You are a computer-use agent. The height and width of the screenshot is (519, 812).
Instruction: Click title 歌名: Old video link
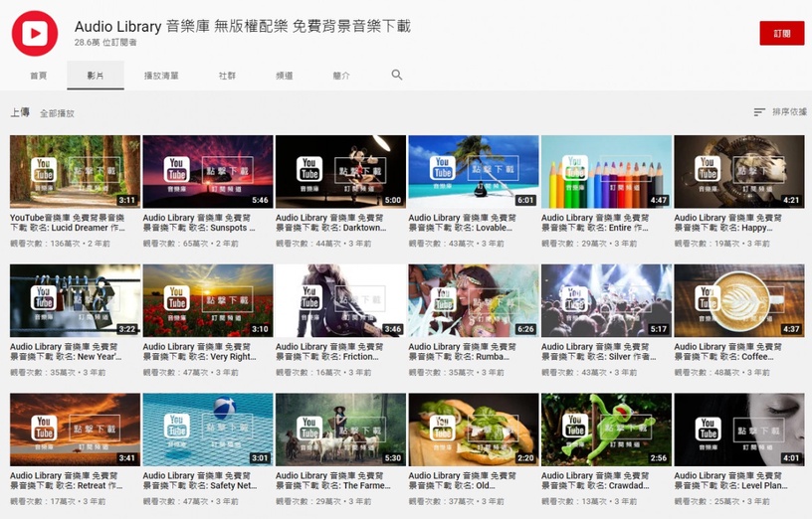(x=462, y=480)
